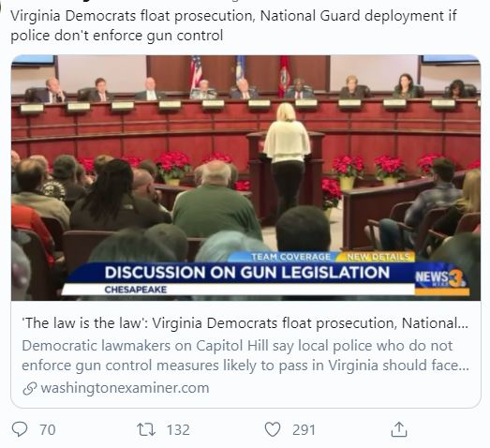The height and width of the screenshot is (448, 490).
Task: Visit the washingtonexaminer.com link
Action: [x=125, y=388]
